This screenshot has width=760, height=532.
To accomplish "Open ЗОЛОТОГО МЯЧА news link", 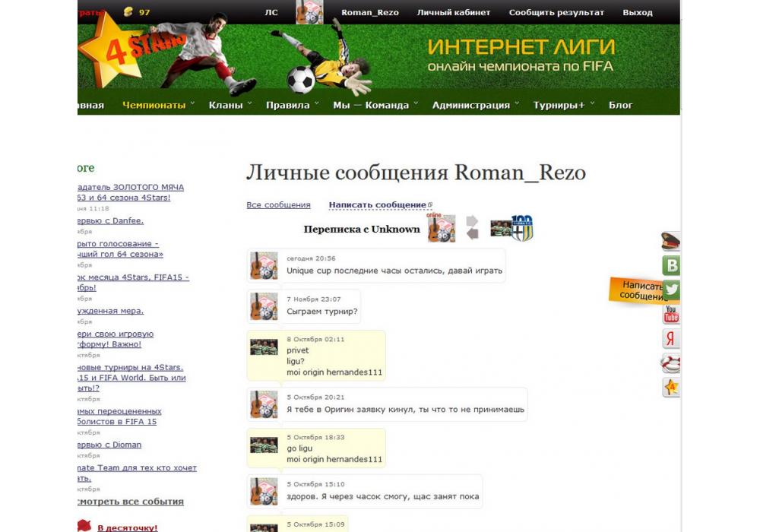I will 131,192.
